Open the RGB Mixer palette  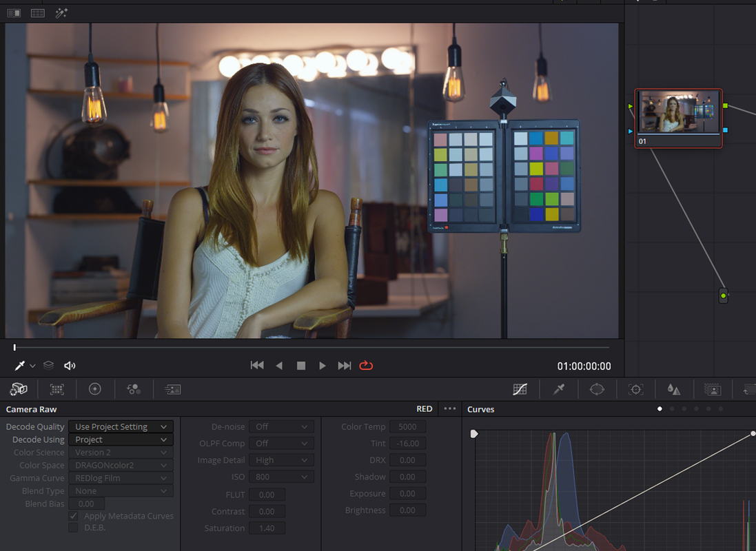pyautogui.click(x=134, y=389)
